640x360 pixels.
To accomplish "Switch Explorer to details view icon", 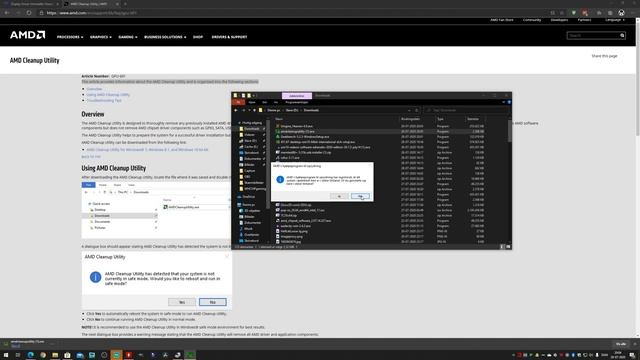I will click(x=502, y=247).
